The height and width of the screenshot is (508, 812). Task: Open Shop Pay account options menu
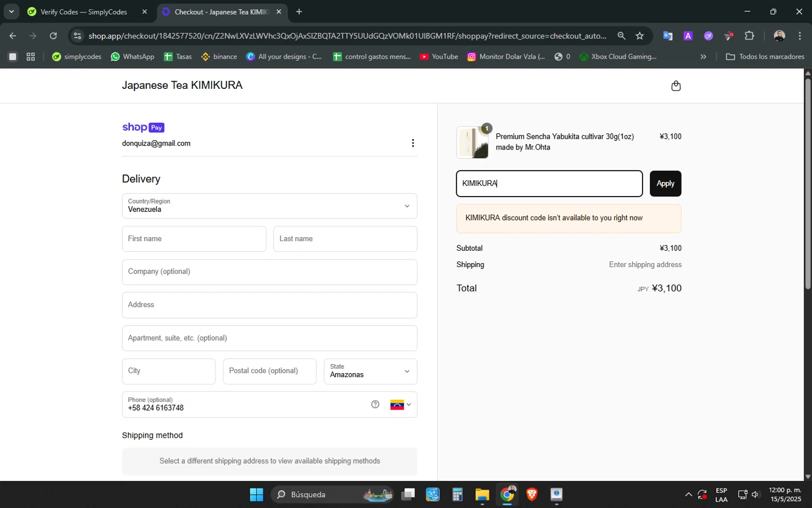[x=412, y=143]
